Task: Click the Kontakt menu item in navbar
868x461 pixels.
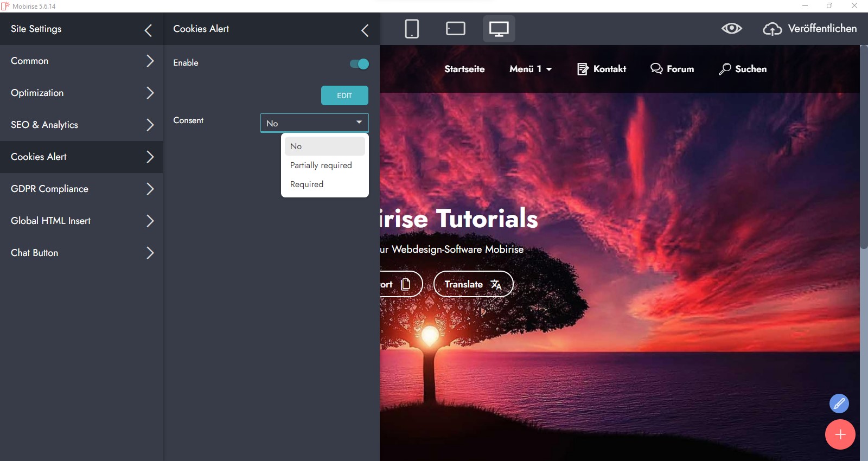Action: pos(602,69)
